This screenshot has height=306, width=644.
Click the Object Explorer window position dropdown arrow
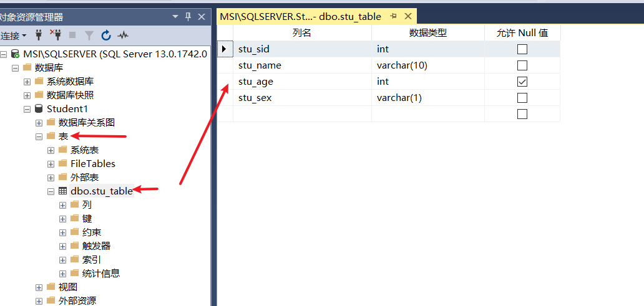tap(175, 17)
